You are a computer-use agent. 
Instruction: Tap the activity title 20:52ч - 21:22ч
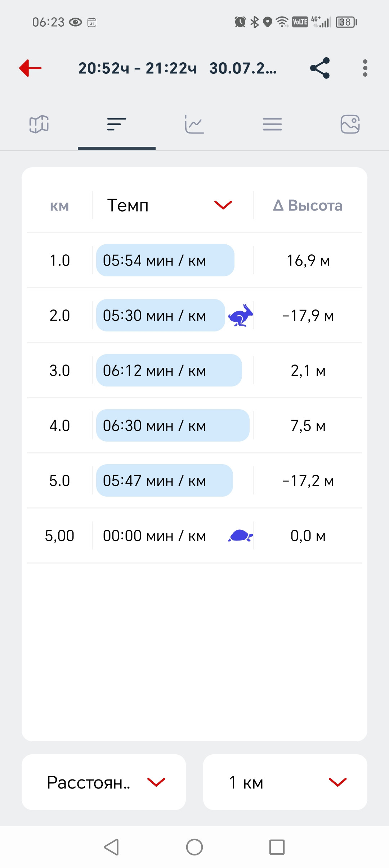[x=138, y=68]
